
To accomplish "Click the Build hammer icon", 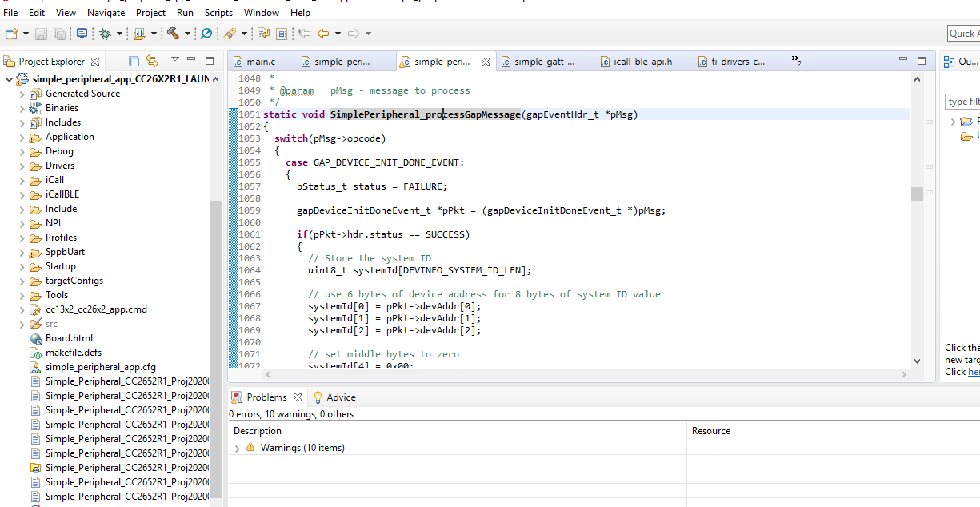I will click(x=172, y=34).
